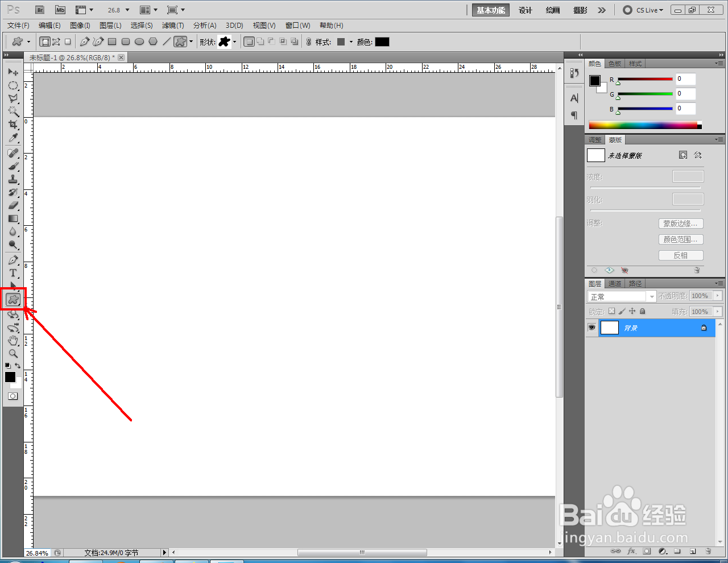This screenshot has width=728, height=563.
Task: Click the 反相 button
Action: [681, 255]
